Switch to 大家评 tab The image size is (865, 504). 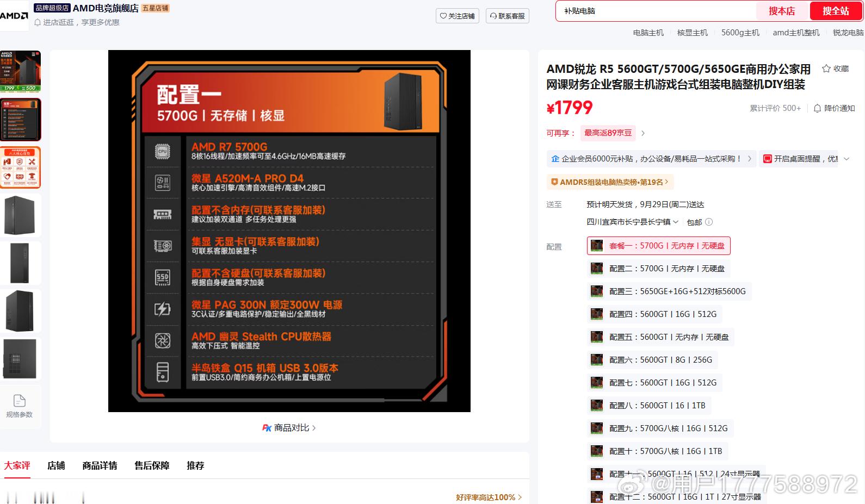(x=17, y=466)
